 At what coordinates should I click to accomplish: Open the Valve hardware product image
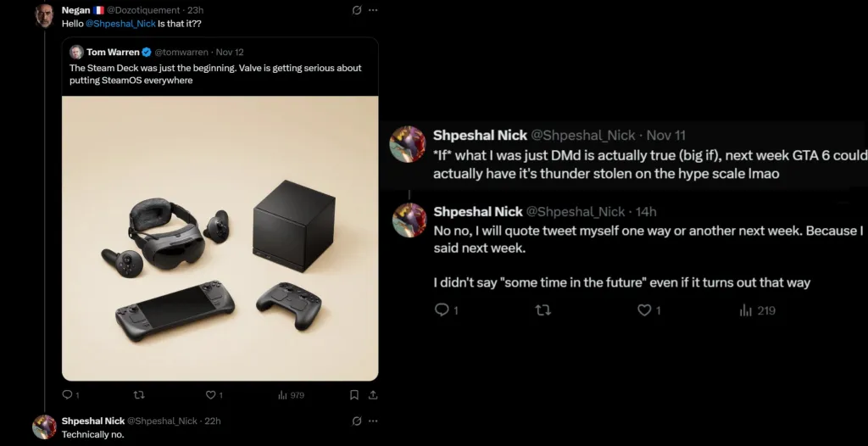(x=220, y=237)
